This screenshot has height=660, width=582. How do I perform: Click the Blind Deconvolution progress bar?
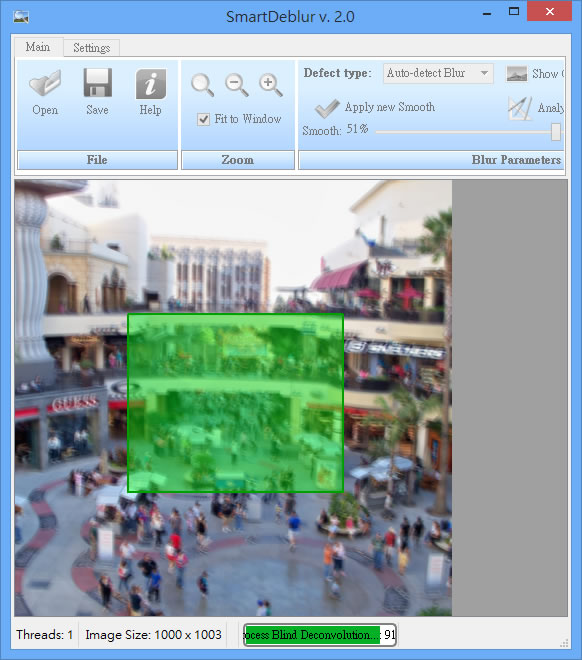[320, 635]
